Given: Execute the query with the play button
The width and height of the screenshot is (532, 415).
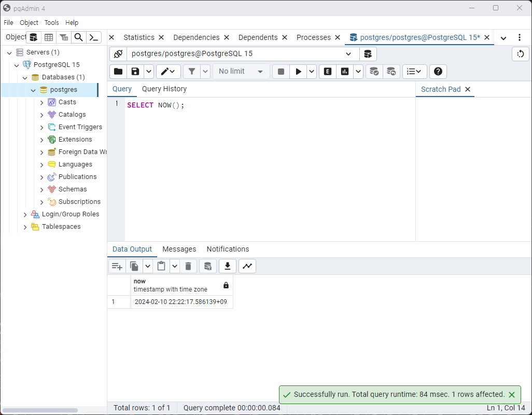Looking at the screenshot, I should click(x=298, y=71).
